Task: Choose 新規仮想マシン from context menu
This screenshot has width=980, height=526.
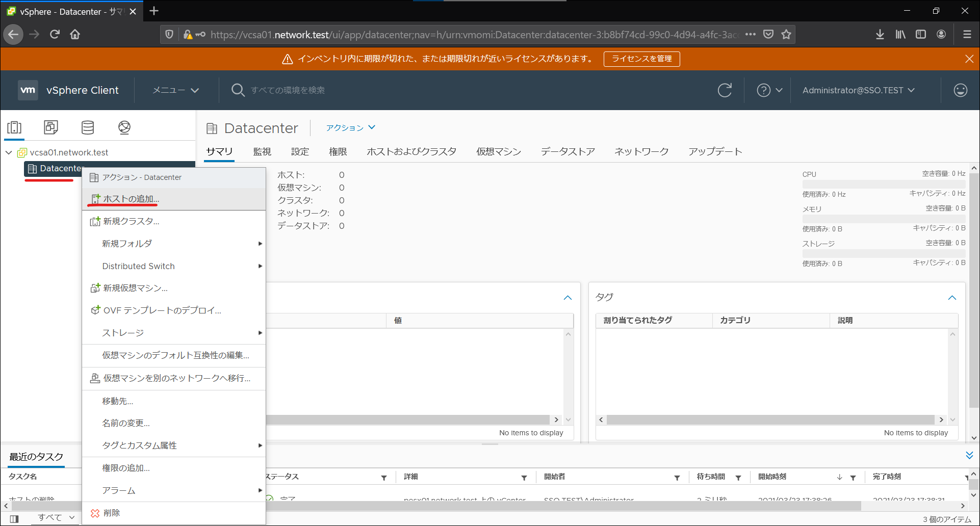Action: coord(174,288)
